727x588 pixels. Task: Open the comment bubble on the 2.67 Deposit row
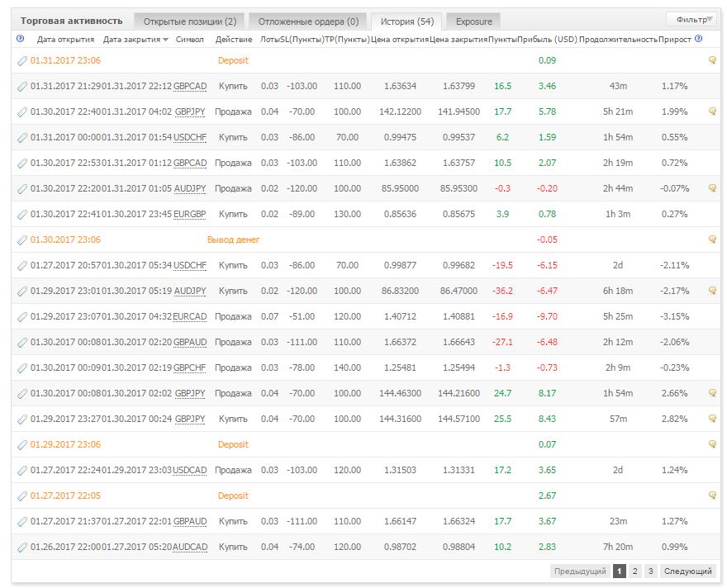[713, 496]
